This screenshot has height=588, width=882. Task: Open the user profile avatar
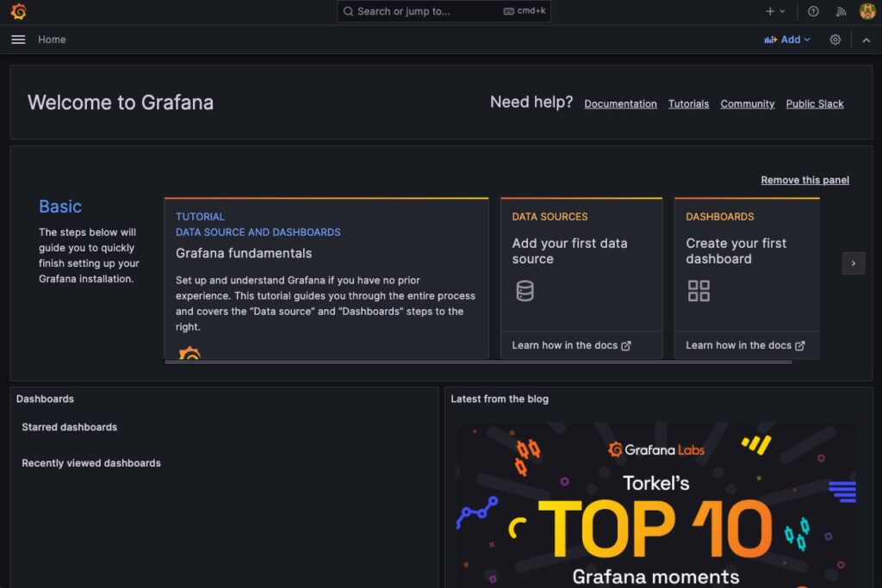[867, 11]
